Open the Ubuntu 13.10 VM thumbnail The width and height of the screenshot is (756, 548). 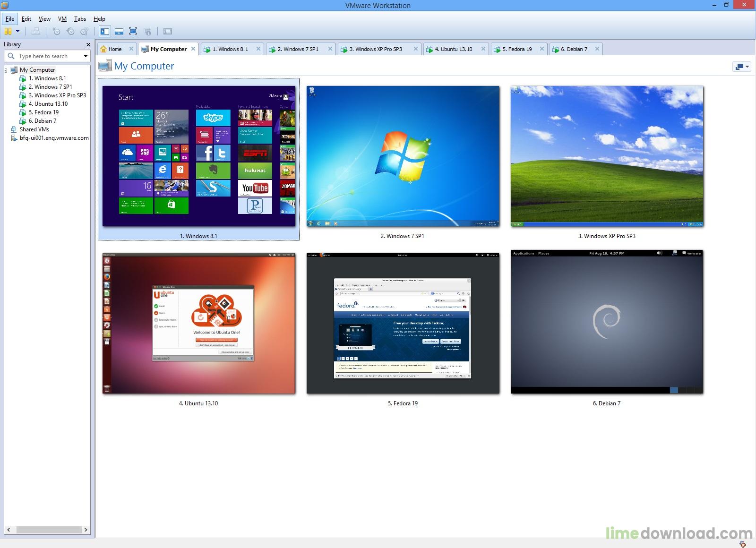tap(198, 323)
